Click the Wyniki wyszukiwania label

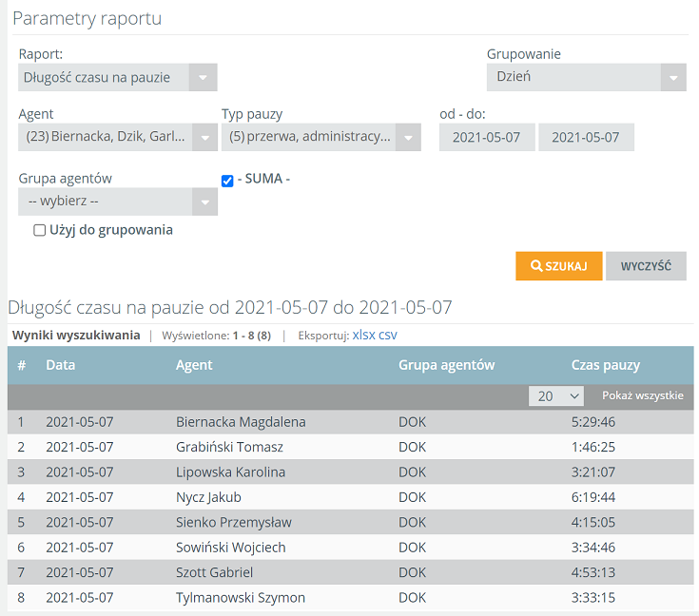click(76, 336)
